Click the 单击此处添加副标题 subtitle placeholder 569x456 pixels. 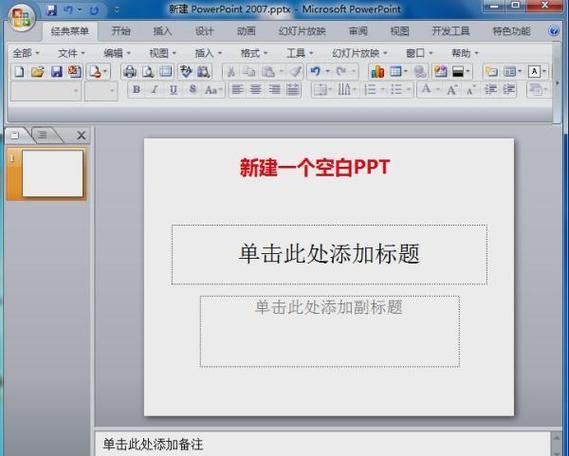[x=329, y=331]
